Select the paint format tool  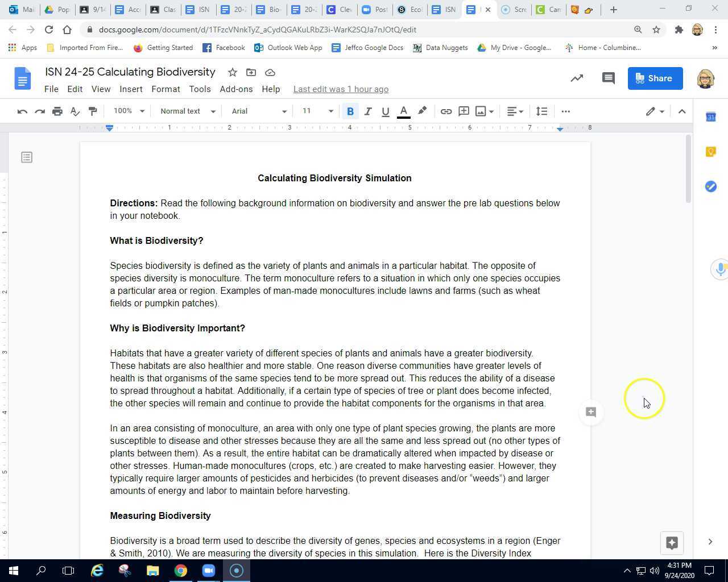[x=92, y=111]
